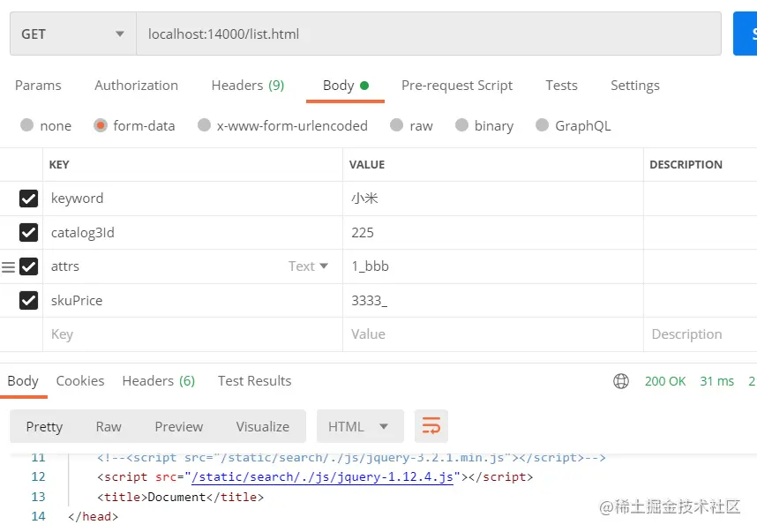Screen dimensions: 757x532
Task: Open the response Cookies tab
Action: click(80, 381)
